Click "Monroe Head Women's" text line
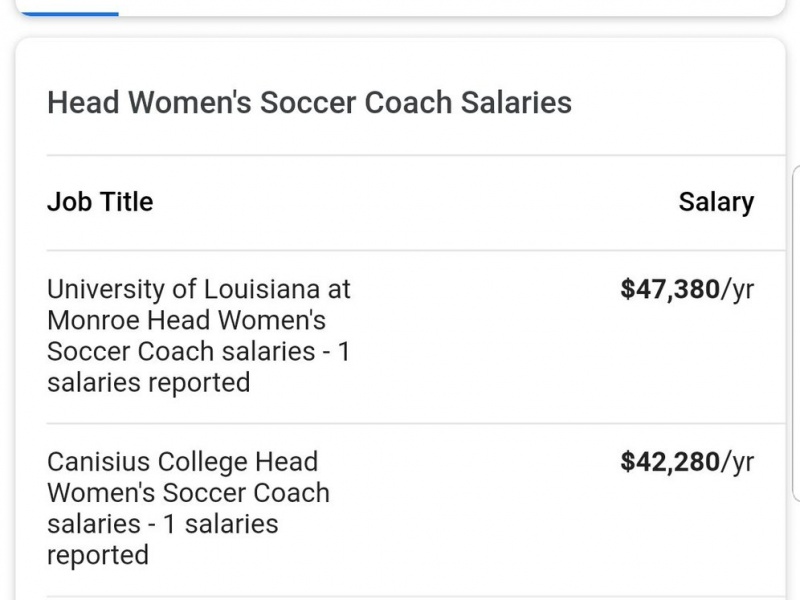Screen dimensions: 800x600 point(187,321)
